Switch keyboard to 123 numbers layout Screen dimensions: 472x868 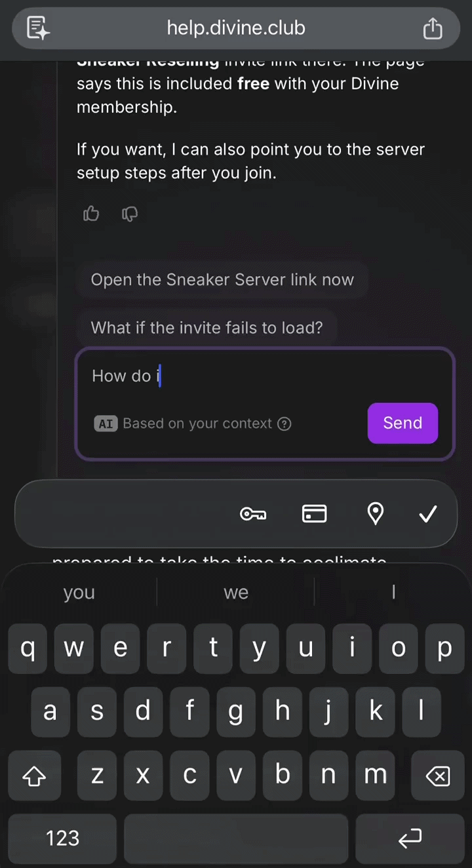pyautogui.click(x=62, y=838)
